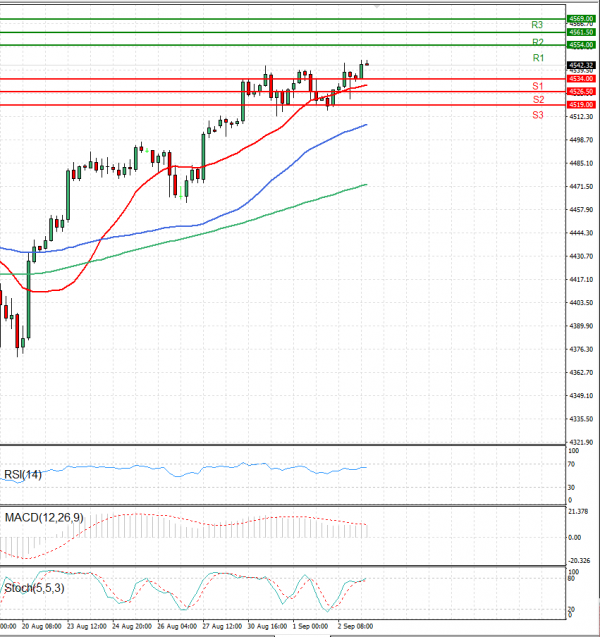This screenshot has width=600, height=637.
Task: Click the MACD scale value 21.378
Action: [x=578, y=511]
